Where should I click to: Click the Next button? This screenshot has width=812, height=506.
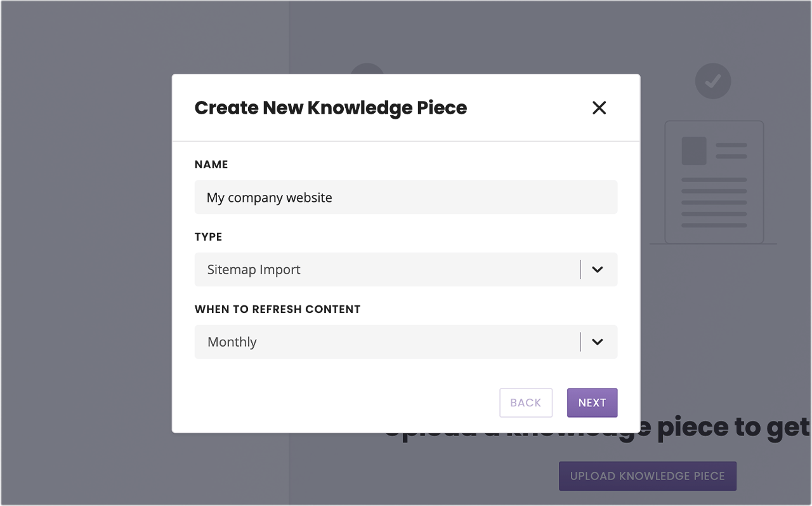[x=592, y=403]
